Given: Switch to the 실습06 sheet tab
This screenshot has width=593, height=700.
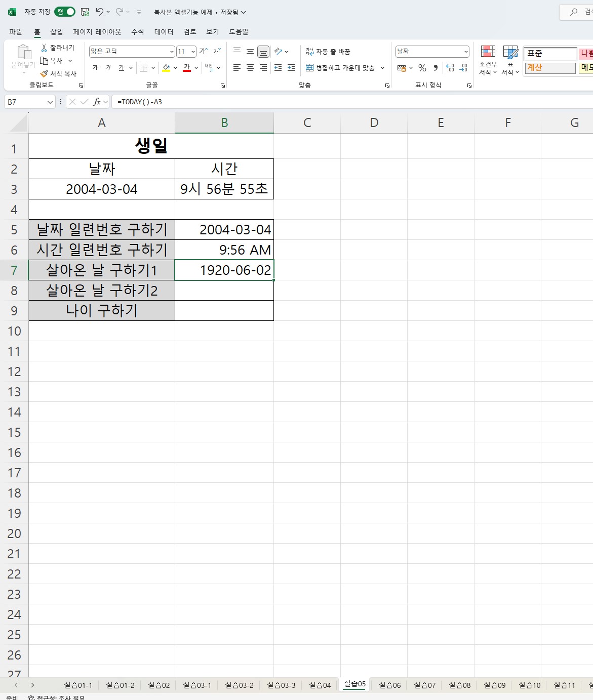Looking at the screenshot, I should coord(389,685).
